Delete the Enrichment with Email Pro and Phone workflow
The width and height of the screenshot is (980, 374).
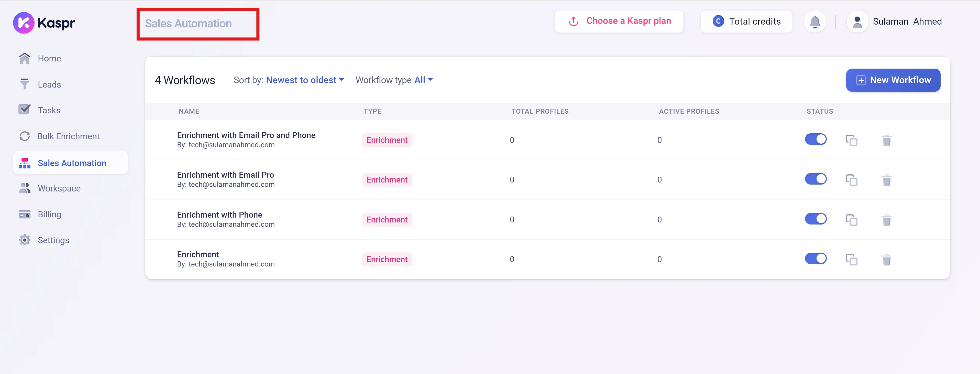(886, 140)
